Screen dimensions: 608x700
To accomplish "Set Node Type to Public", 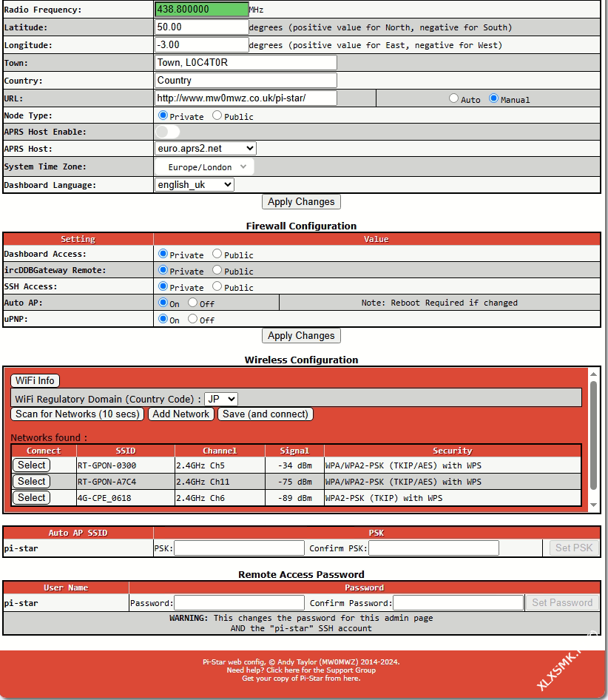I will 217,115.
